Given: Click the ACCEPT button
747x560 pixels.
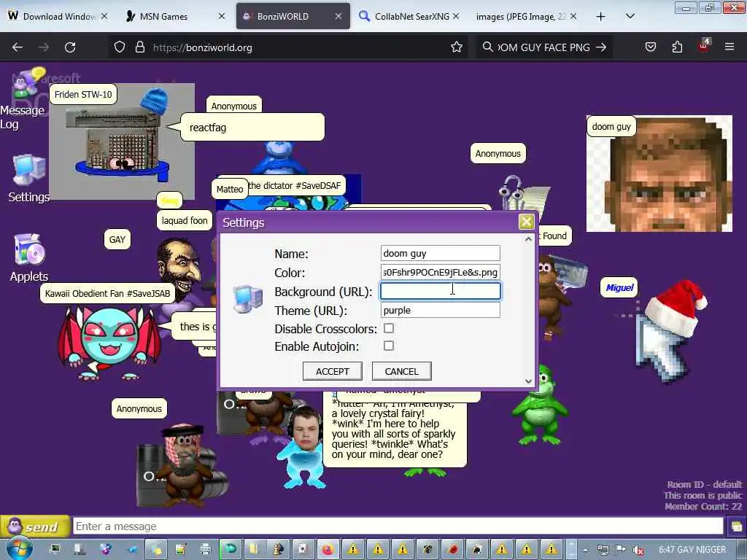Looking at the screenshot, I should click(333, 371).
